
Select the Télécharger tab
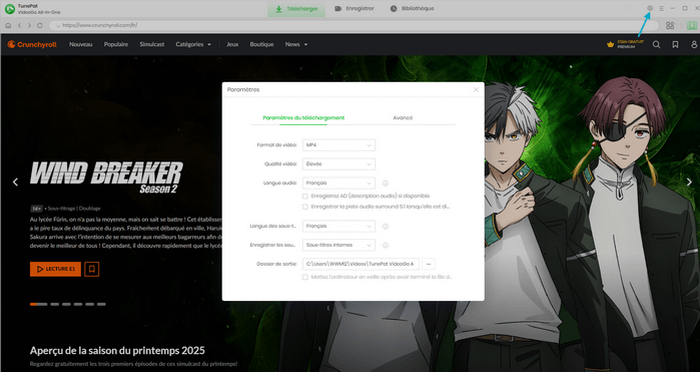point(296,9)
